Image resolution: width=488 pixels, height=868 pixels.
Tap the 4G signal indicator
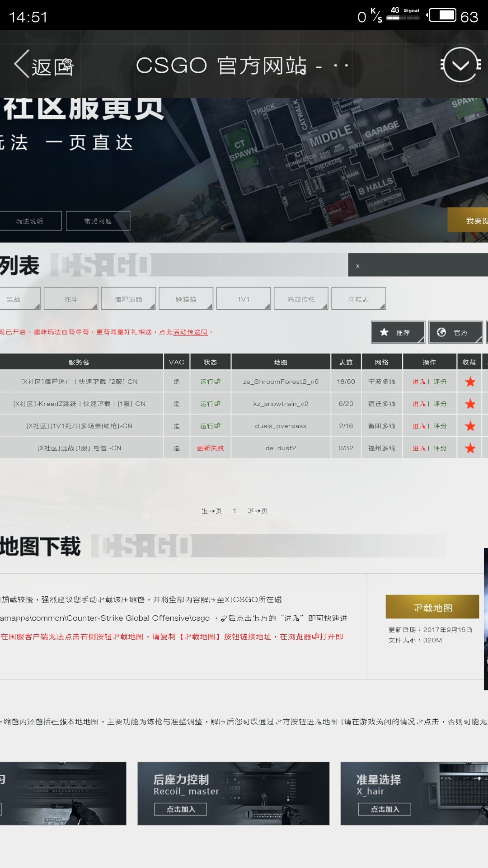click(403, 14)
